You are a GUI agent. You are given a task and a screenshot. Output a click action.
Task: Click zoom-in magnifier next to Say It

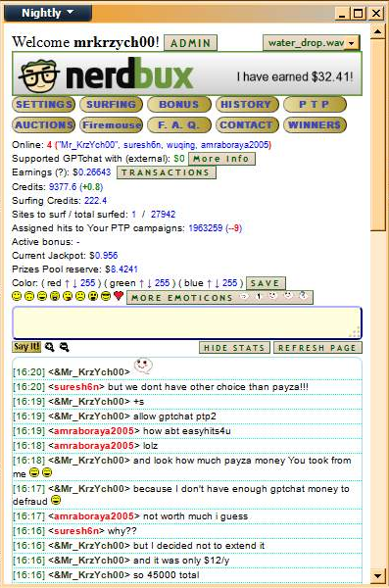pos(49,347)
